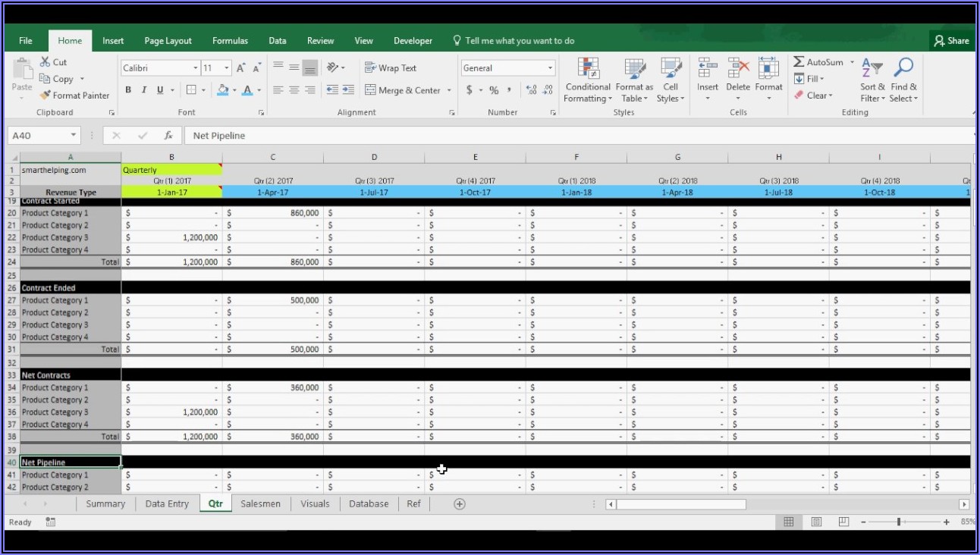Click the Format Painter icon

[x=46, y=96]
